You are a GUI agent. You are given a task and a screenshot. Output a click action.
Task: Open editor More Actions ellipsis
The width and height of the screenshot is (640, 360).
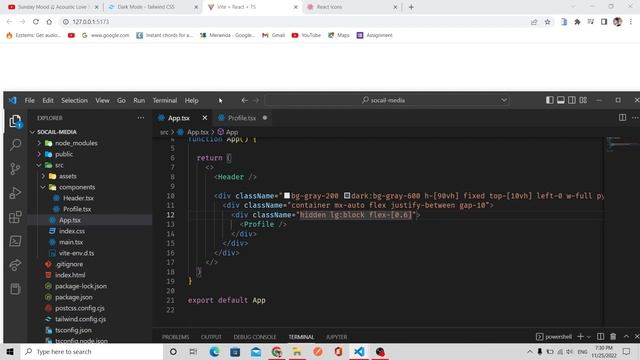coord(635,118)
